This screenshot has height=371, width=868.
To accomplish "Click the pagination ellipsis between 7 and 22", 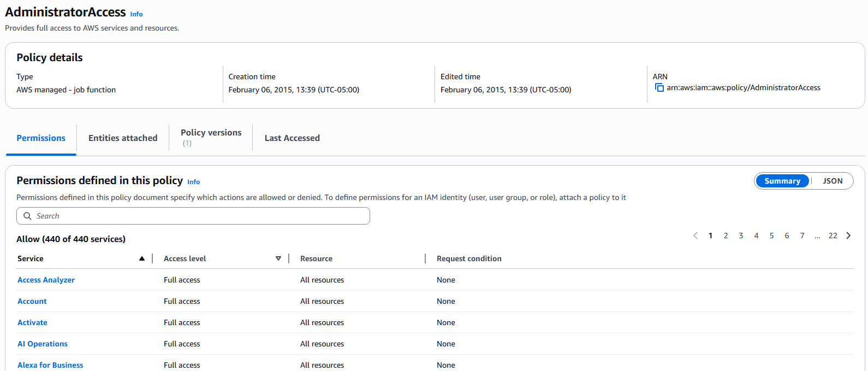I will click(817, 236).
